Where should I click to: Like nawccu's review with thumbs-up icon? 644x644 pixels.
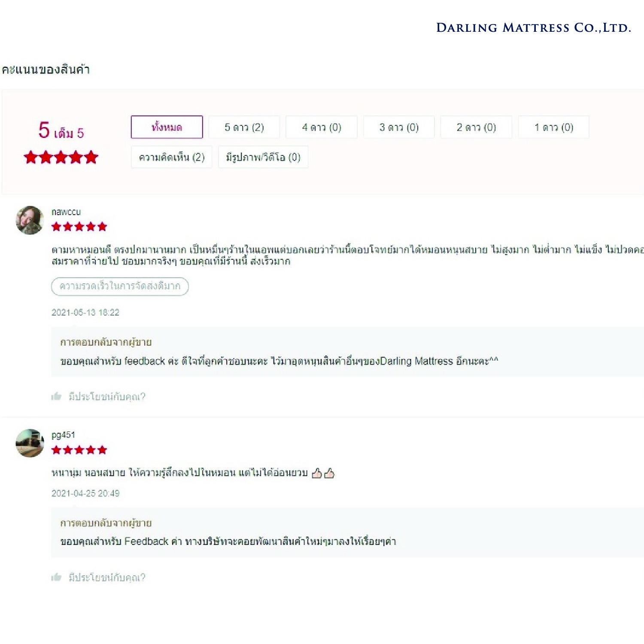click(x=56, y=396)
